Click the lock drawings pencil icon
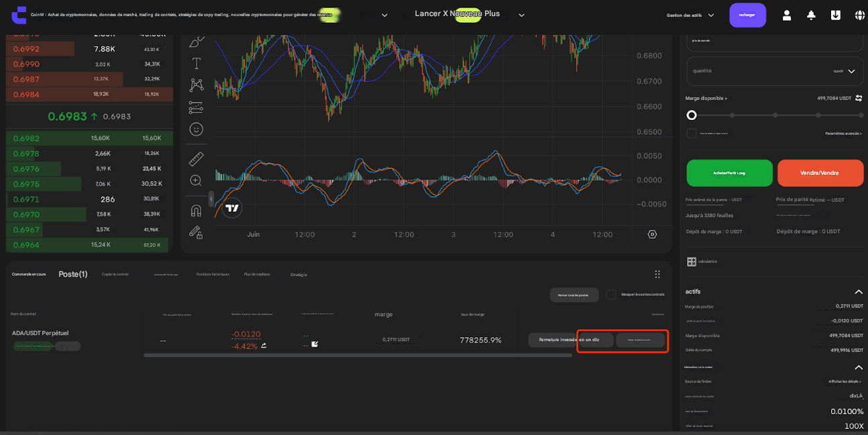Image resolution: width=868 pixels, height=435 pixels. coord(196,232)
